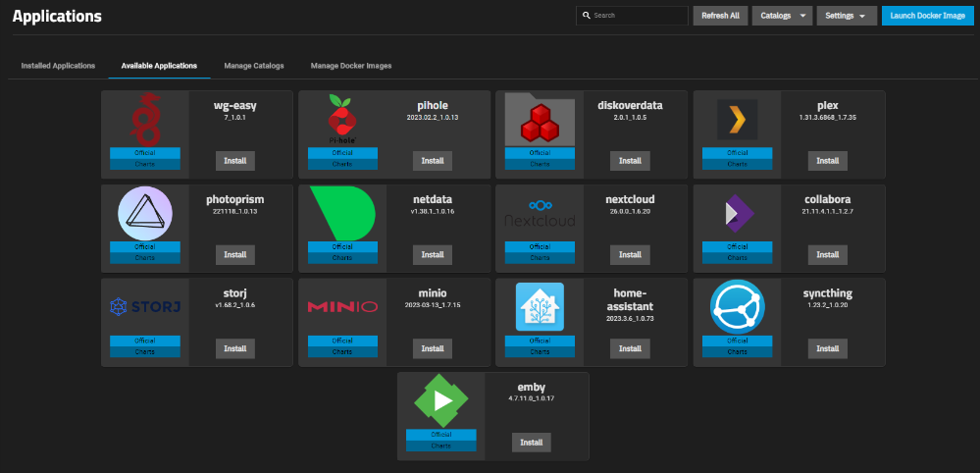Click the Netdata green logo
The height and width of the screenshot is (473, 980).
point(342,212)
